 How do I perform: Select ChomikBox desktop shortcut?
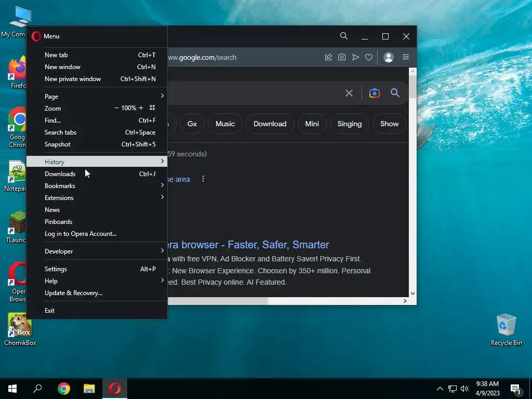point(20,329)
